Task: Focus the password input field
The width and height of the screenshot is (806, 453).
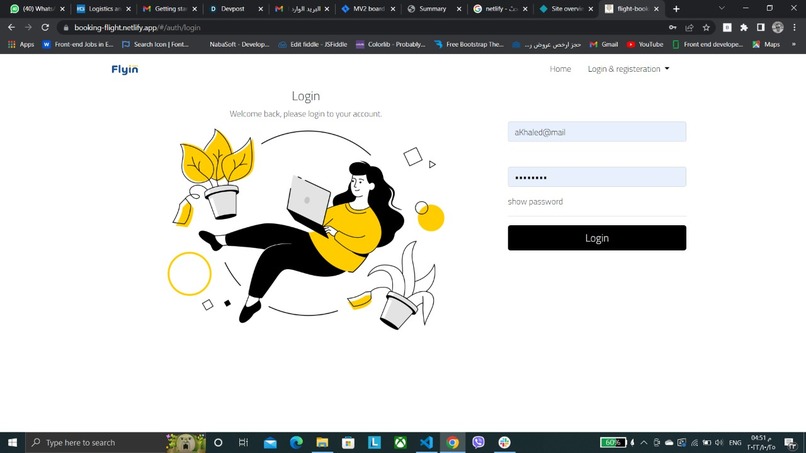Action: 597,177
